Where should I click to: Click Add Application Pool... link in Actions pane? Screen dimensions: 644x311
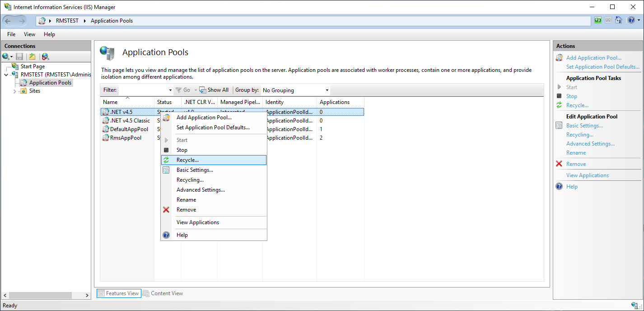coord(594,58)
